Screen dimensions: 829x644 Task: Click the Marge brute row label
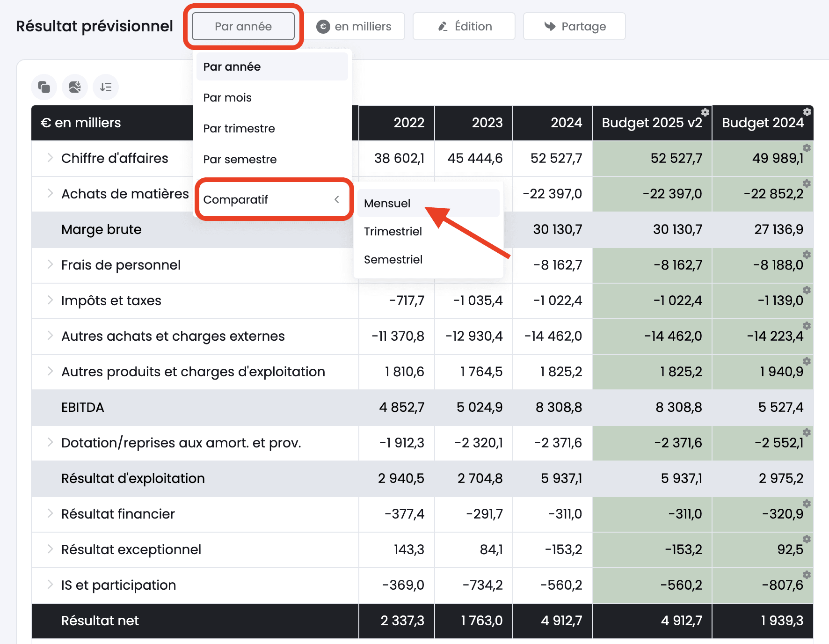pos(102,229)
